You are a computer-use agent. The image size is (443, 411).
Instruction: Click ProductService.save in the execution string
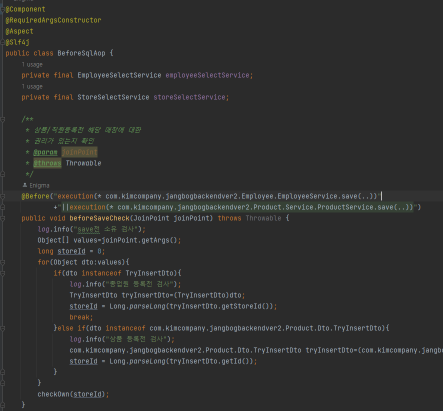tap(355, 207)
